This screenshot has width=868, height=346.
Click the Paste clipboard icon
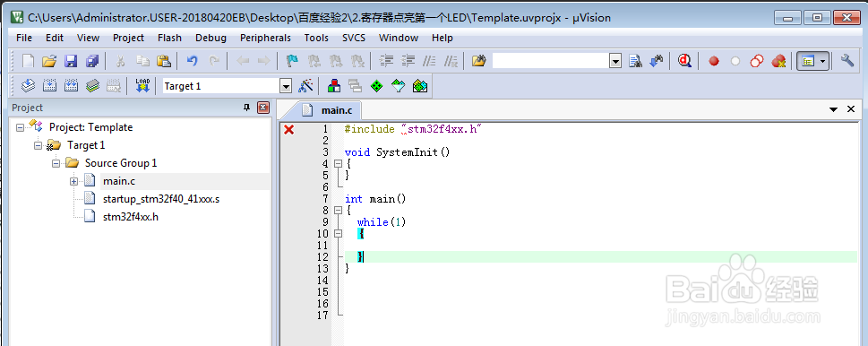coord(164,61)
